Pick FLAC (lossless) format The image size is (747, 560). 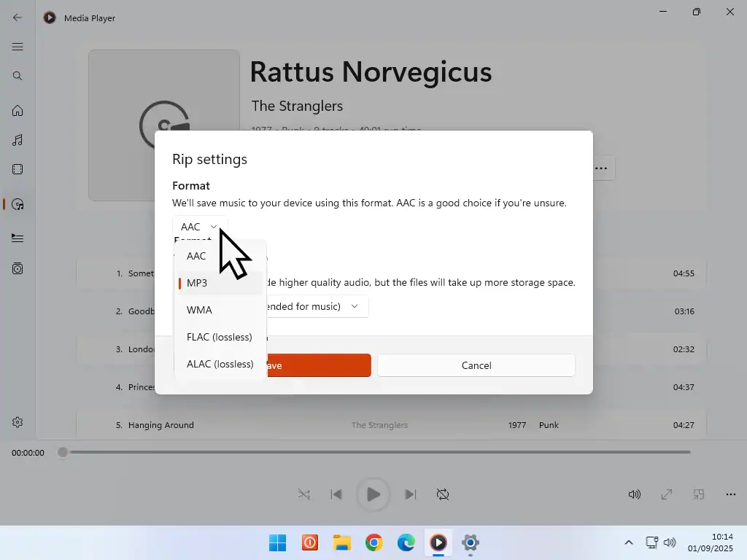219,337
